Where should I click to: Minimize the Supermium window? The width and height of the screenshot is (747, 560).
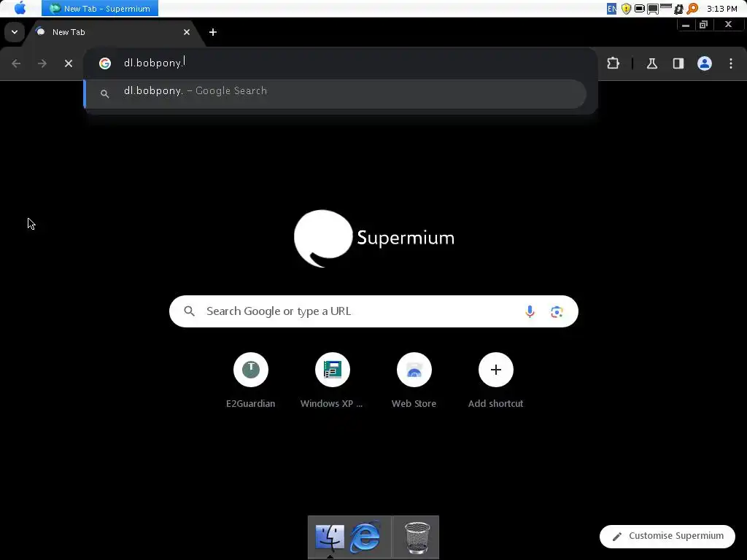pyautogui.click(x=686, y=25)
